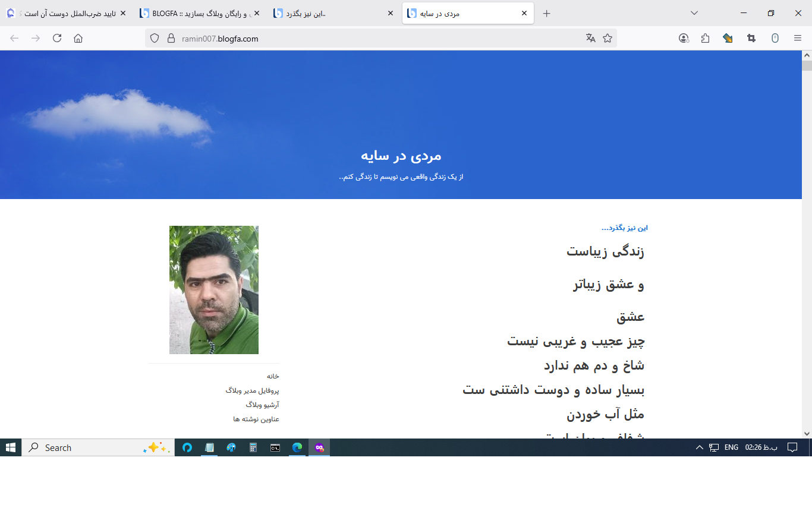Click the Windows taskbar Search box
This screenshot has height=511, width=812.
[x=98, y=447]
